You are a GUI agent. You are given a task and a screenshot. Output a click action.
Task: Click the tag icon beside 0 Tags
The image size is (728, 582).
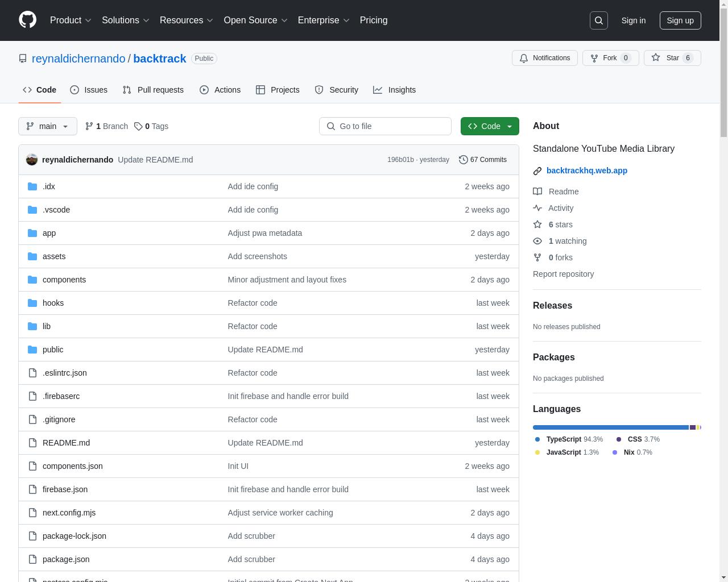point(138,126)
